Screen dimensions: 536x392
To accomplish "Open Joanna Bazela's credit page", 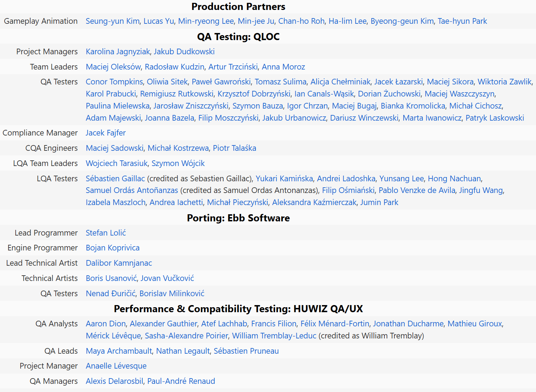I will (170, 118).
